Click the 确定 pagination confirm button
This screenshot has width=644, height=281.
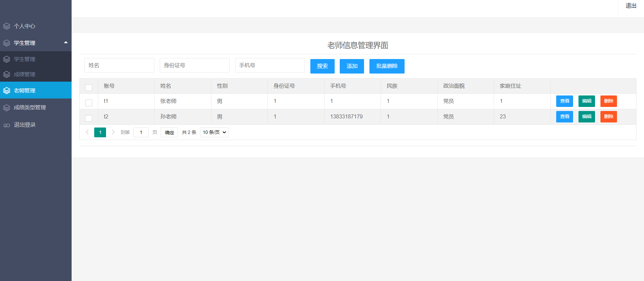tap(169, 132)
